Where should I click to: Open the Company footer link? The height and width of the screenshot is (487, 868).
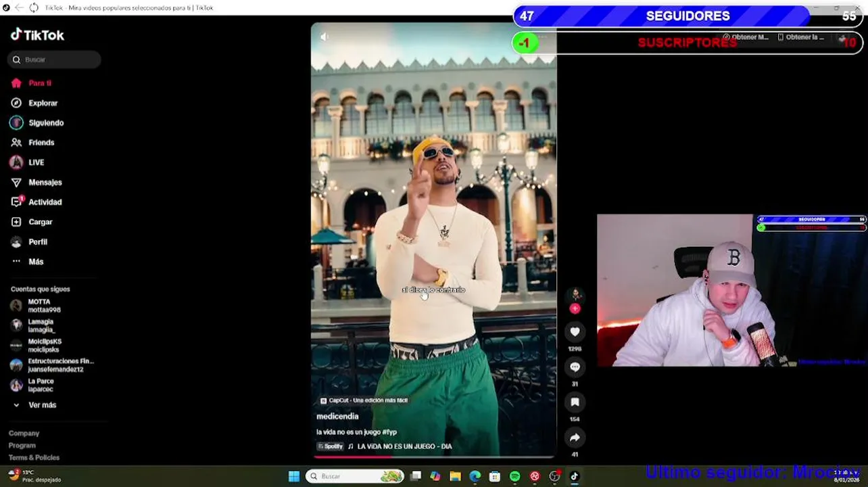24,433
